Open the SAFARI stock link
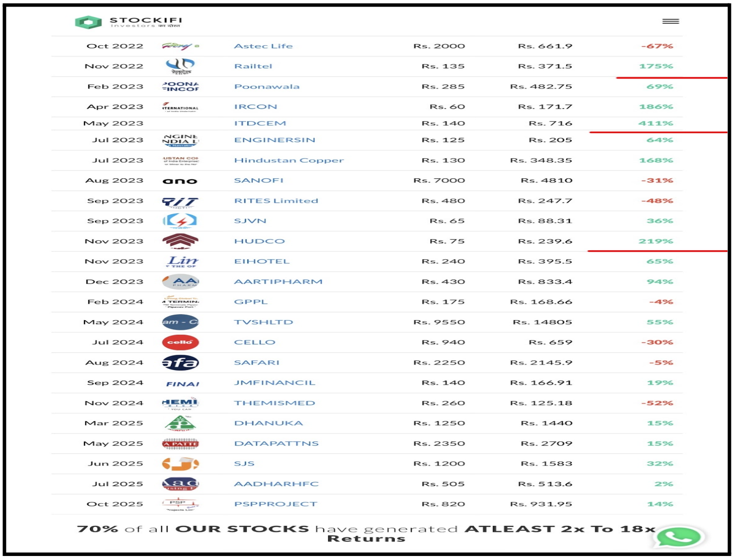735x560 pixels. 257,362
